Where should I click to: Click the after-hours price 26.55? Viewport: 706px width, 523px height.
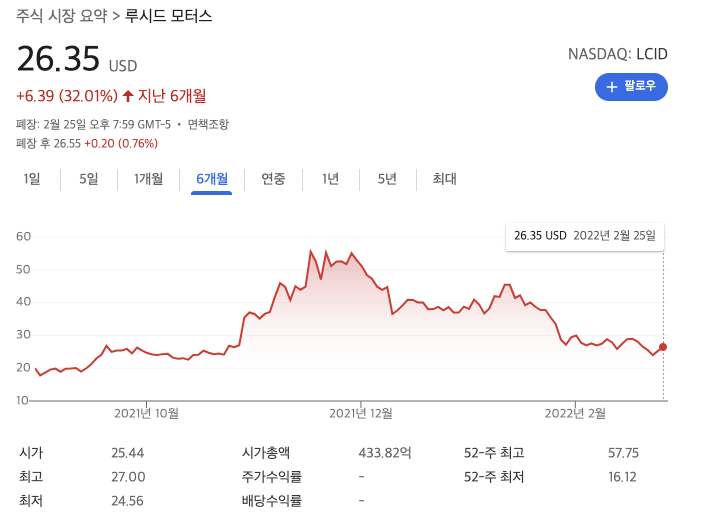(67, 144)
